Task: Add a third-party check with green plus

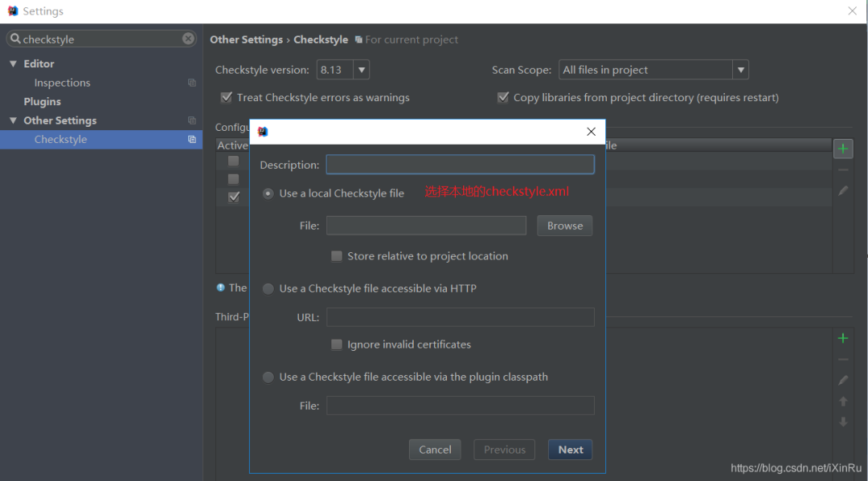Action: [x=843, y=338]
